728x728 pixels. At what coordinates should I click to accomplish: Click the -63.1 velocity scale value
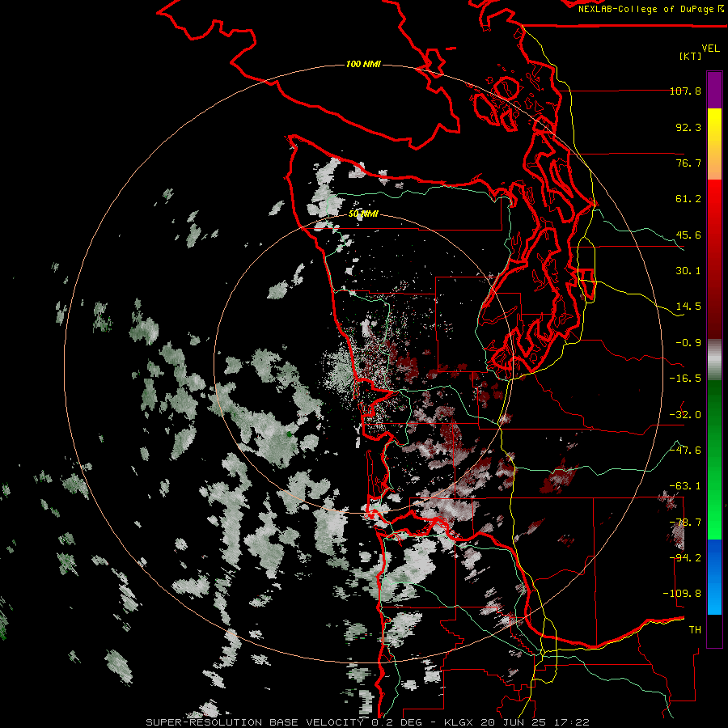[x=685, y=486]
